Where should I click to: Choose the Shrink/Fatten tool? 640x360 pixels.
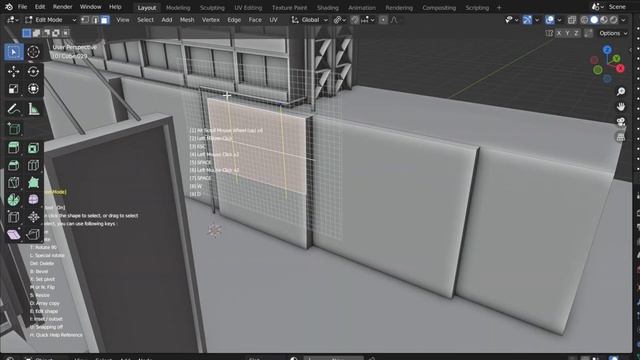pos(33,217)
